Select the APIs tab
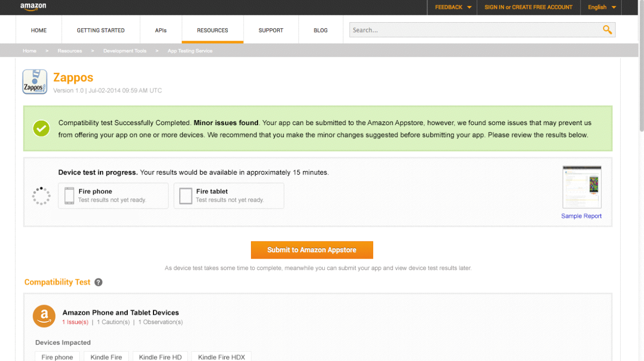The height and width of the screenshot is (361, 644). pyautogui.click(x=161, y=30)
